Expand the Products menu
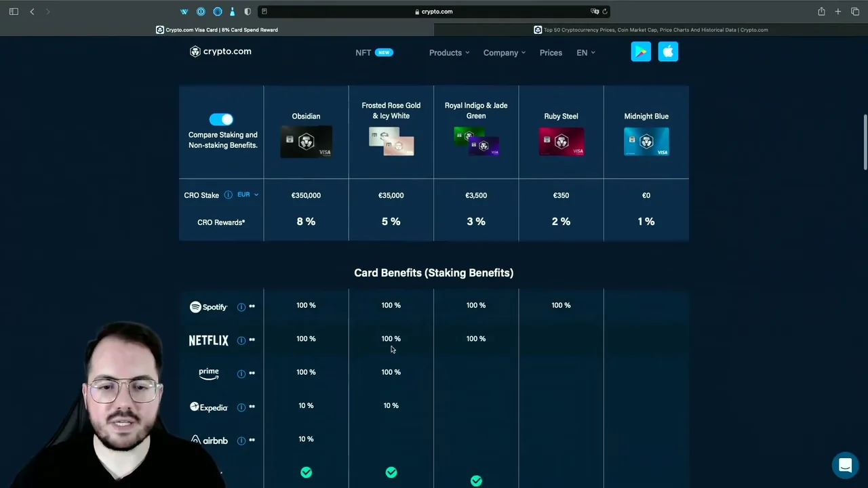This screenshot has height=488, width=868. pyautogui.click(x=449, y=53)
